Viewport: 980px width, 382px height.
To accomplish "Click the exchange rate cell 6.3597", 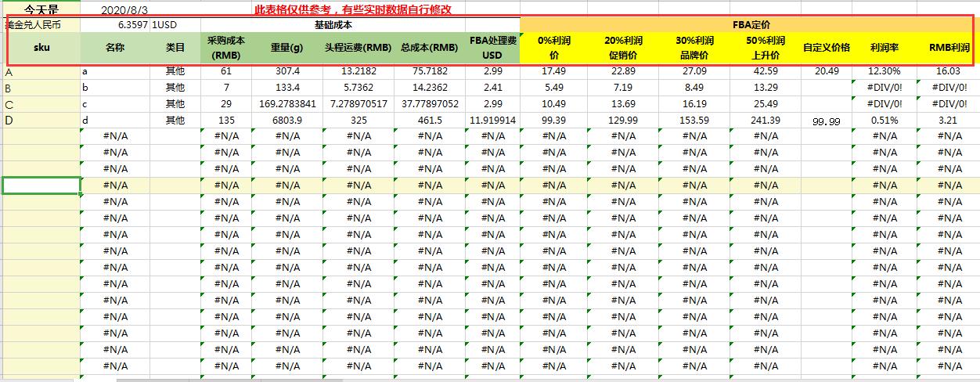I will click(x=115, y=24).
